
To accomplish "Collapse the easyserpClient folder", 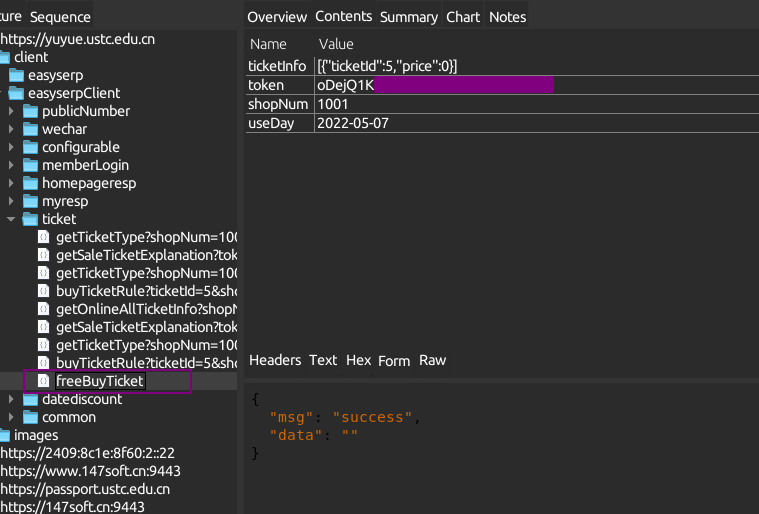I will [0, 93].
